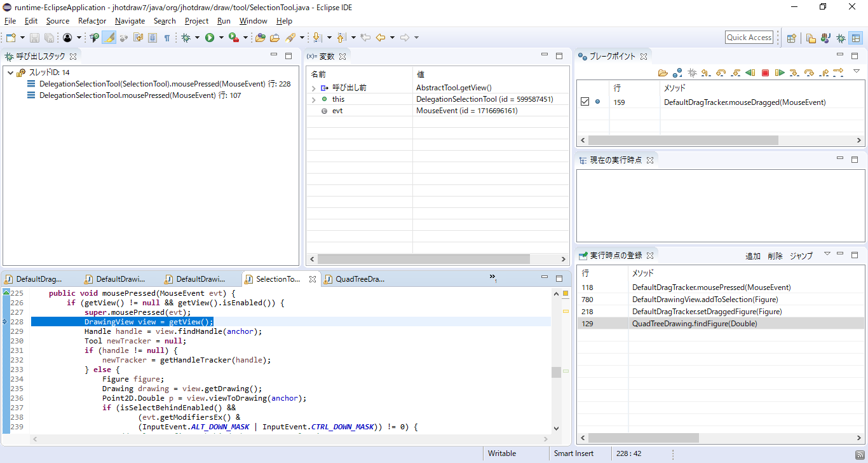Click the Quick Access field
Screen dimensions: 868x463
[749, 38]
